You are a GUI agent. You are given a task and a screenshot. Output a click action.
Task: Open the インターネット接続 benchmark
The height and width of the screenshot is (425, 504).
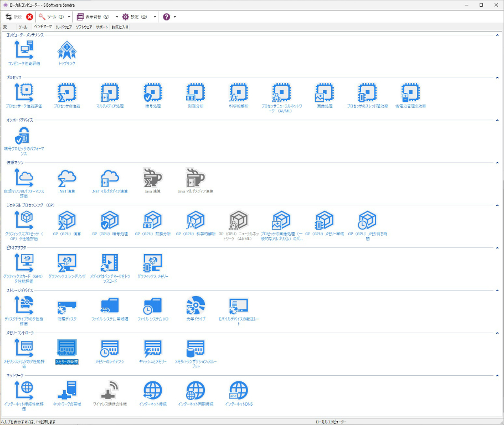[153, 393]
